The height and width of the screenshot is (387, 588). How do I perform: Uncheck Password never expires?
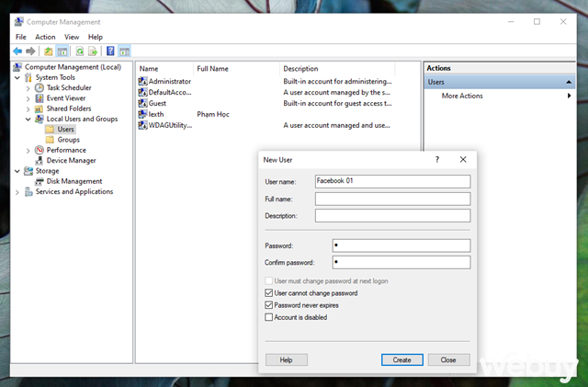(x=268, y=304)
